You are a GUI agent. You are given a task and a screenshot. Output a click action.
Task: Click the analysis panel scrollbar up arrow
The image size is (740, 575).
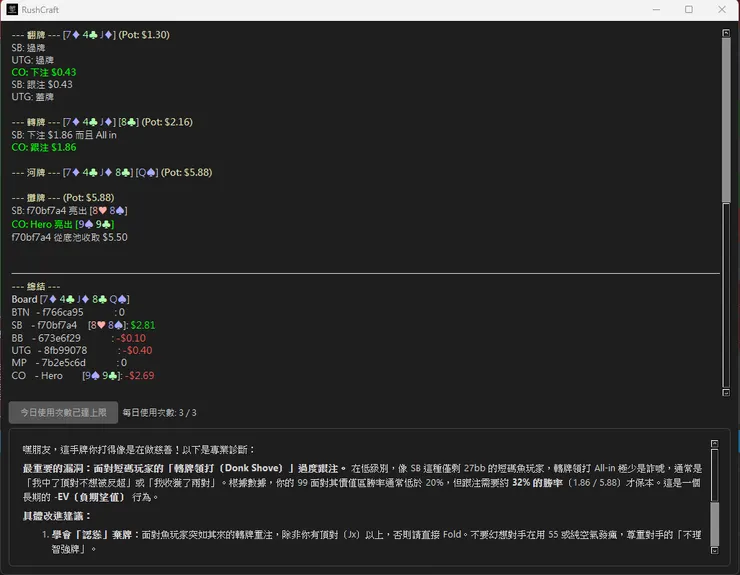(714, 443)
